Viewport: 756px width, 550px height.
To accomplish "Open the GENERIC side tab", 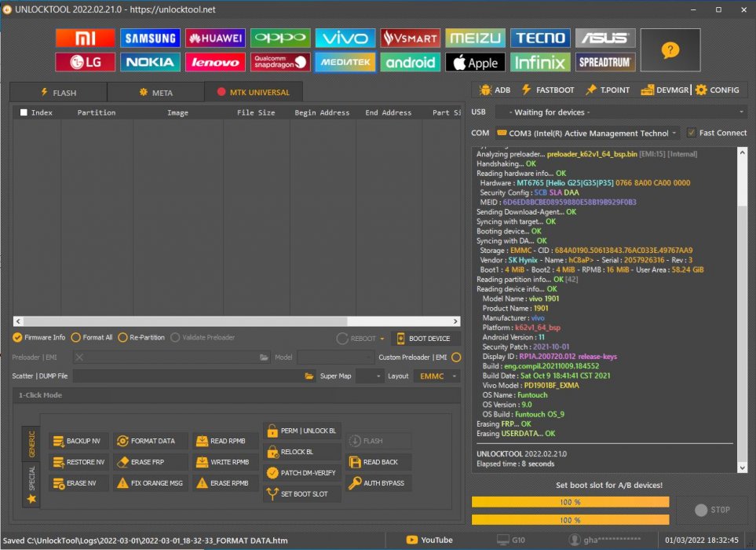I will (x=31, y=444).
